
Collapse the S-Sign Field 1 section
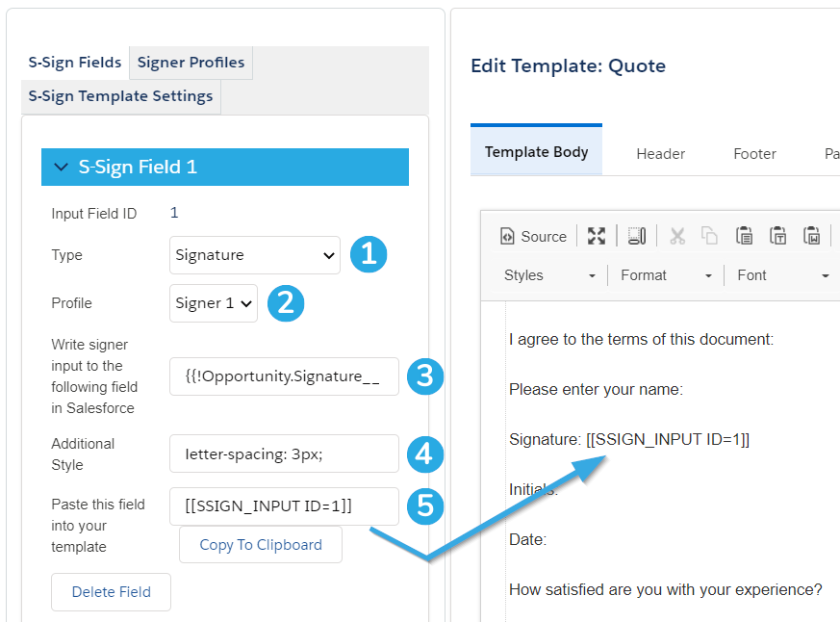click(x=62, y=167)
